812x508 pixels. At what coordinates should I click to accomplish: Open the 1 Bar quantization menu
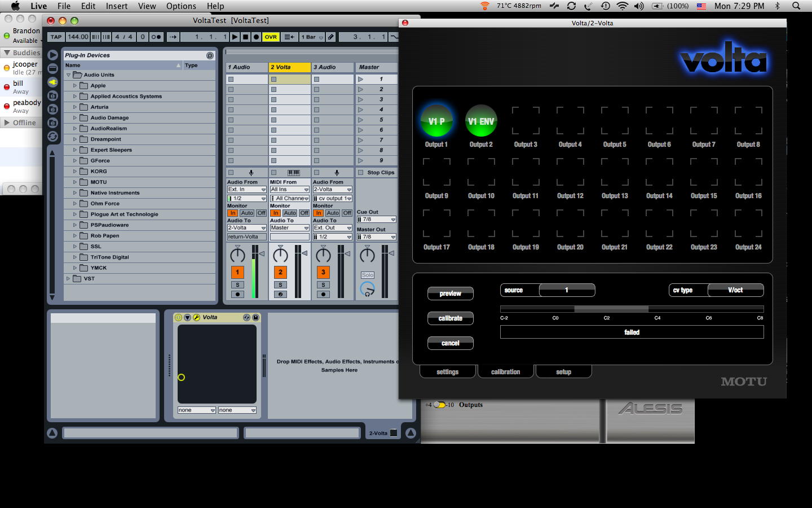[312, 37]
